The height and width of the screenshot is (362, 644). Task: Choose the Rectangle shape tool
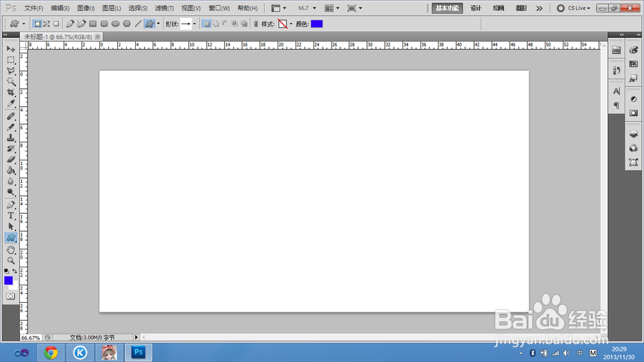93,24
